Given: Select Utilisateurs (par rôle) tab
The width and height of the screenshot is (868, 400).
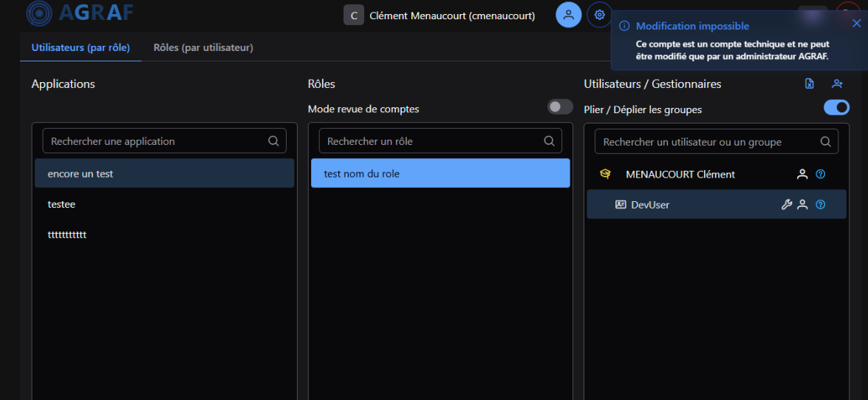Looking at the screenshot, I should tap(81, 47).
